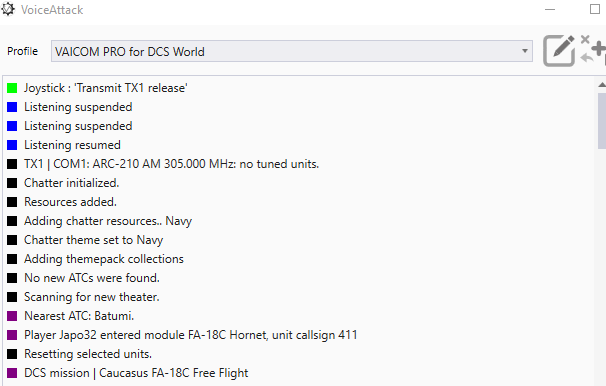
Task: Select "Nearest ATC: Batumi." log entry
Action: pyautogui.click(x=79, y=316)
